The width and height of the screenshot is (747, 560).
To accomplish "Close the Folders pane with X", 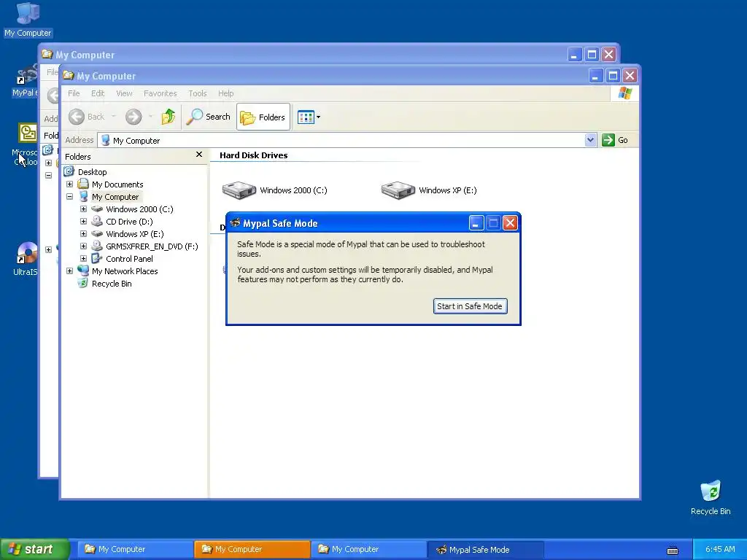I will coord(199,155).
